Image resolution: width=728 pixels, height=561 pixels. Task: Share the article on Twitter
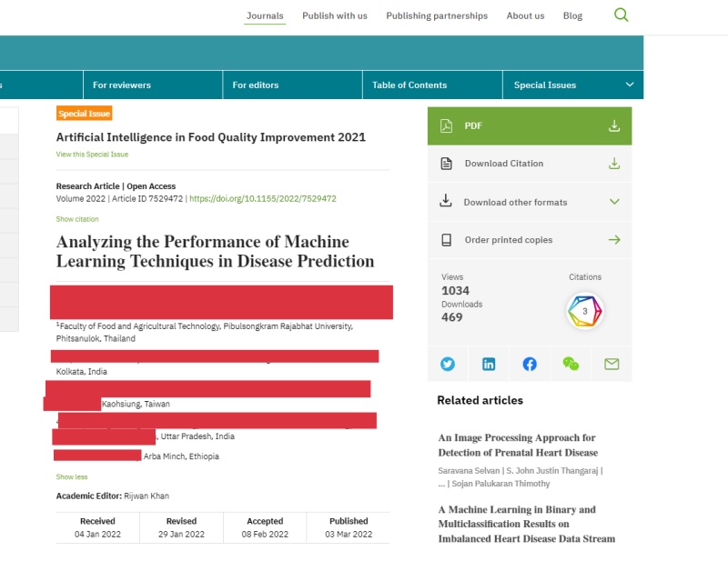448,364
